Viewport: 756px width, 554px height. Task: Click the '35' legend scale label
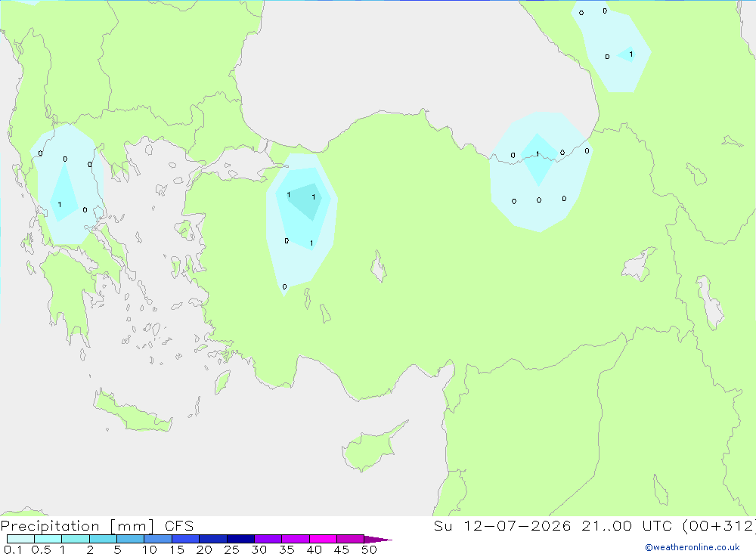click(x=287, y=549)
